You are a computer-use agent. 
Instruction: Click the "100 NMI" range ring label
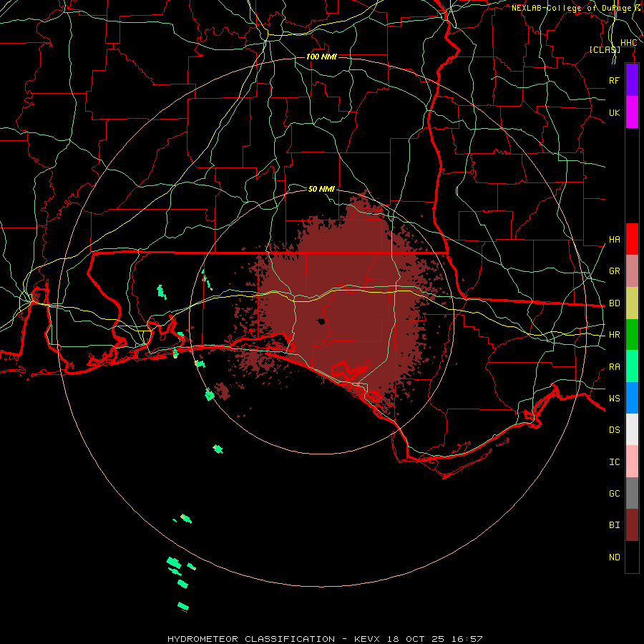tap(321, 57)
